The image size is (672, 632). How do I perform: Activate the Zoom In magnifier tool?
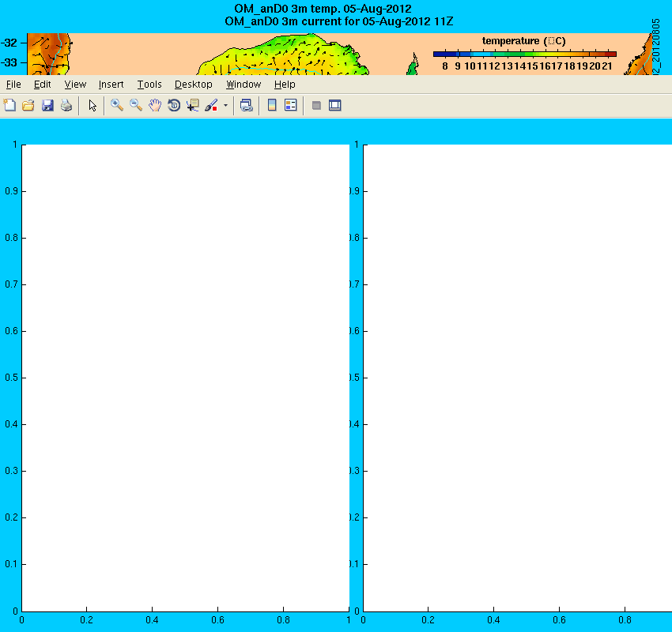[x=117, y=105]
